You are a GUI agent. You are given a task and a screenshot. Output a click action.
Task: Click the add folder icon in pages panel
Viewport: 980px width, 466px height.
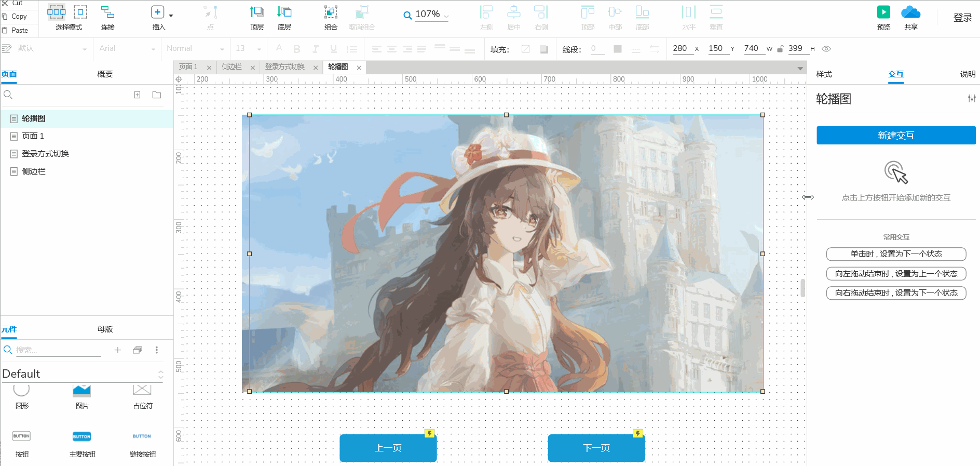tap(157, 95)
